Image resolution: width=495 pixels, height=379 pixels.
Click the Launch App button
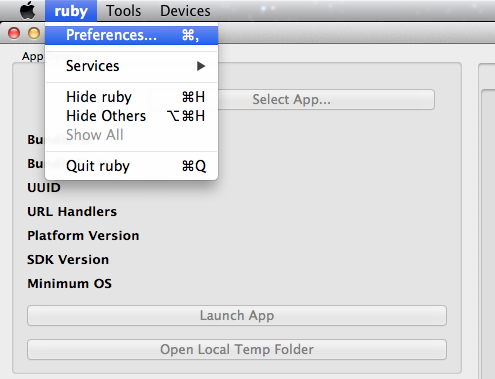pos(237,315)
